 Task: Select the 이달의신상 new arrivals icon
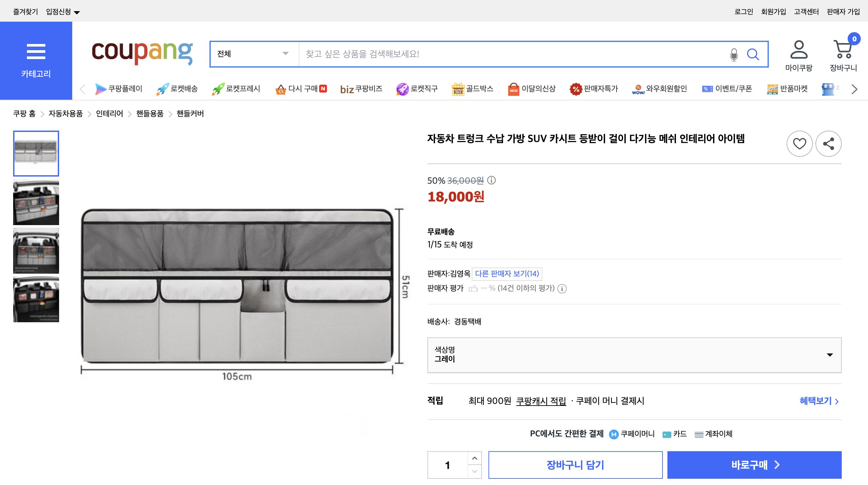tap(513, 88)
